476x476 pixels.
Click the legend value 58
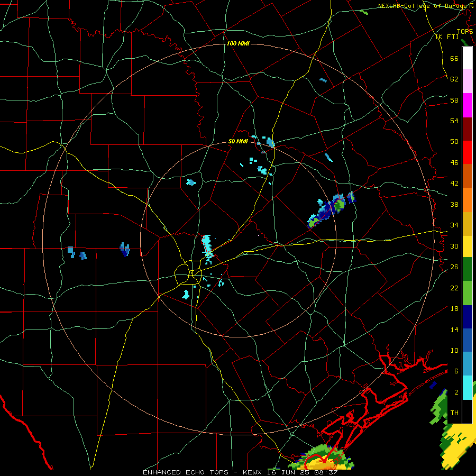coord(454,100)
